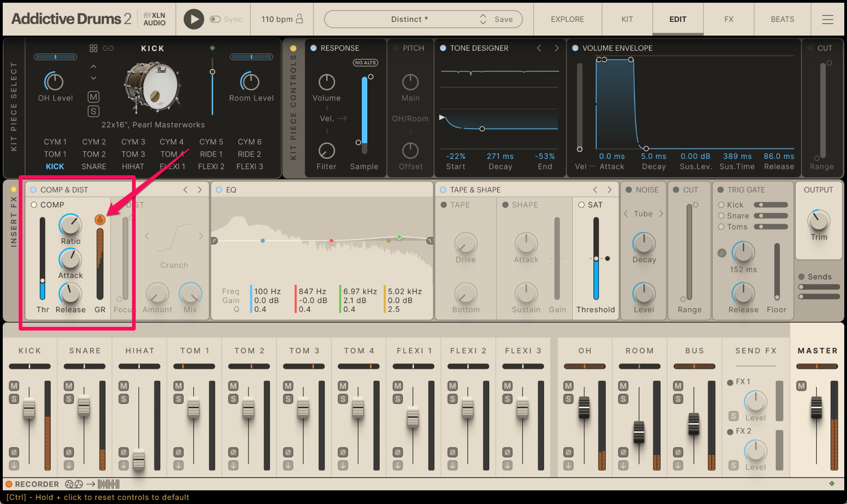
Task: Mute the MASTER channel
Action: [801, 386]
